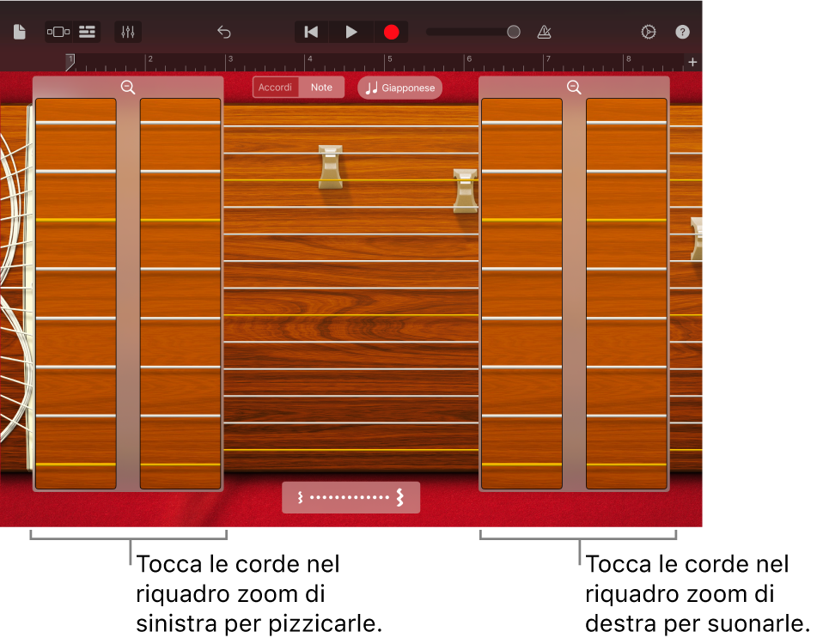Select the Note tab
Screen dimensions: 823x644
tap(321, 87)
